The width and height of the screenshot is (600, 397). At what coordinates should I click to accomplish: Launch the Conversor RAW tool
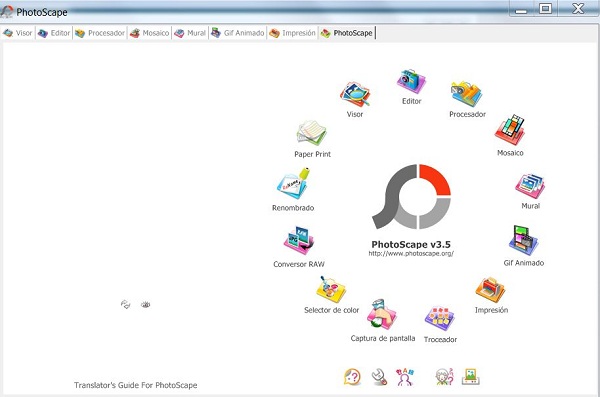point(298,241)
